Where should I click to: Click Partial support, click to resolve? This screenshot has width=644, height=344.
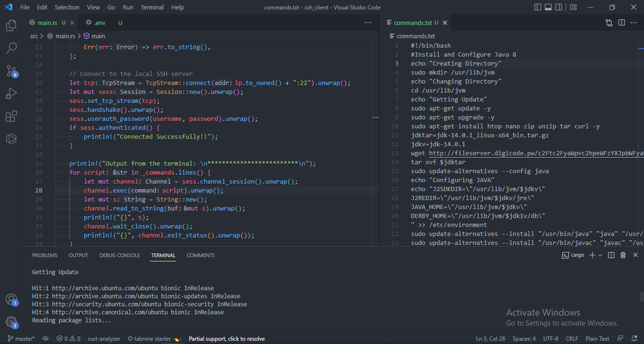tap(226, 339)
